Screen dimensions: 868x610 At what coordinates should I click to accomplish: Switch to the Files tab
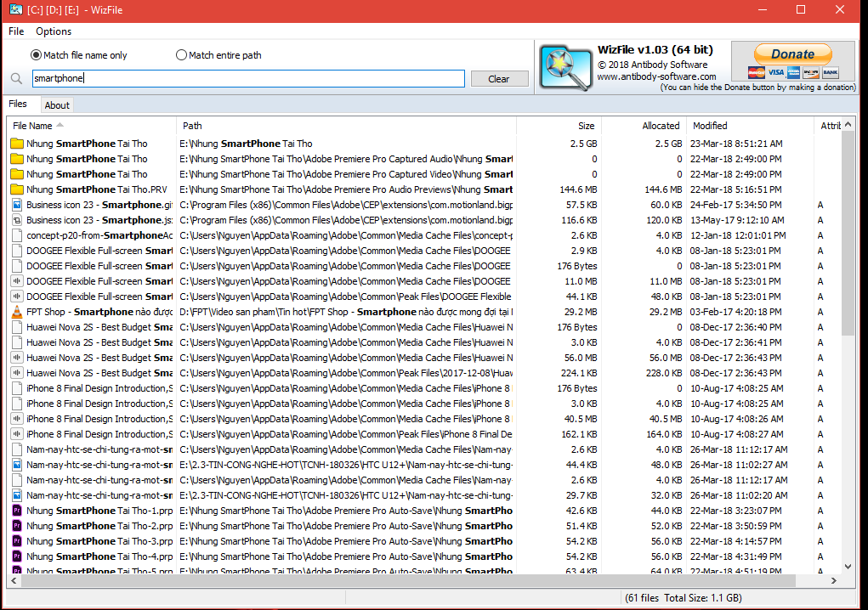click(18, 104)
